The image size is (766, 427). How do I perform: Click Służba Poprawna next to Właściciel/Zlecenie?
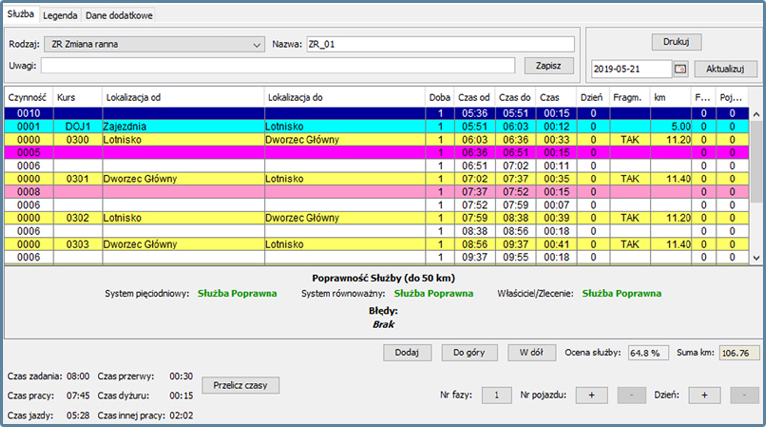tap(621, 294)
